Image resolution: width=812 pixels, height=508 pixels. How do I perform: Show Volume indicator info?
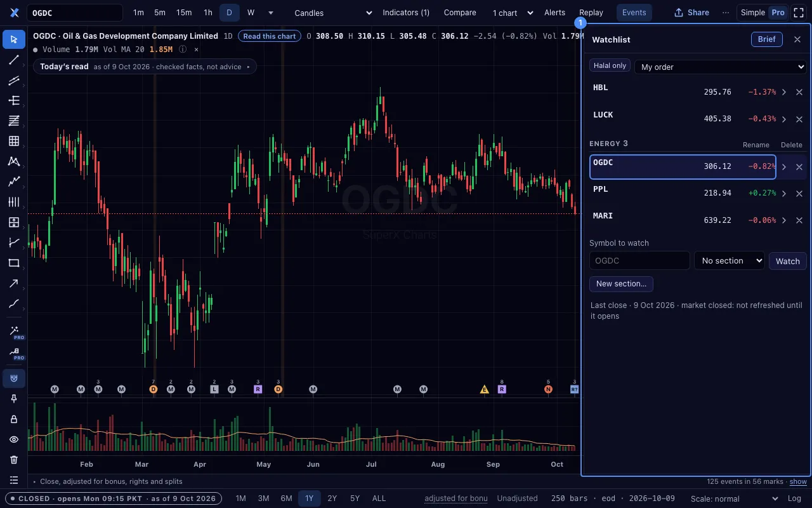pyautogui.click(x=183, y=50)
